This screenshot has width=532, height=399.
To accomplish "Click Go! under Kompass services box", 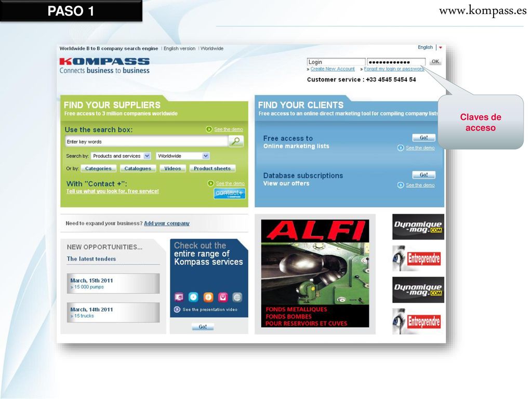I will [203, 327].
